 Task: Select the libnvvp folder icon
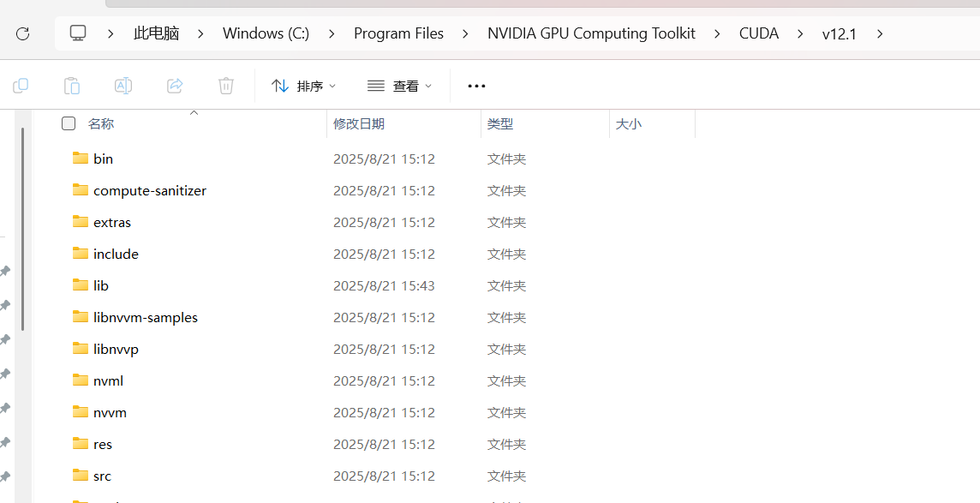tap(80, 349)
